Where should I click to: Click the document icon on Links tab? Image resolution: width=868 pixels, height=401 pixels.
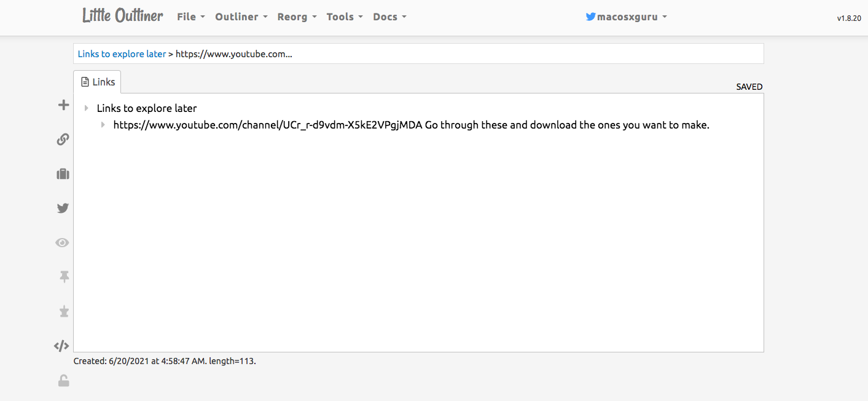coord(85,82)
